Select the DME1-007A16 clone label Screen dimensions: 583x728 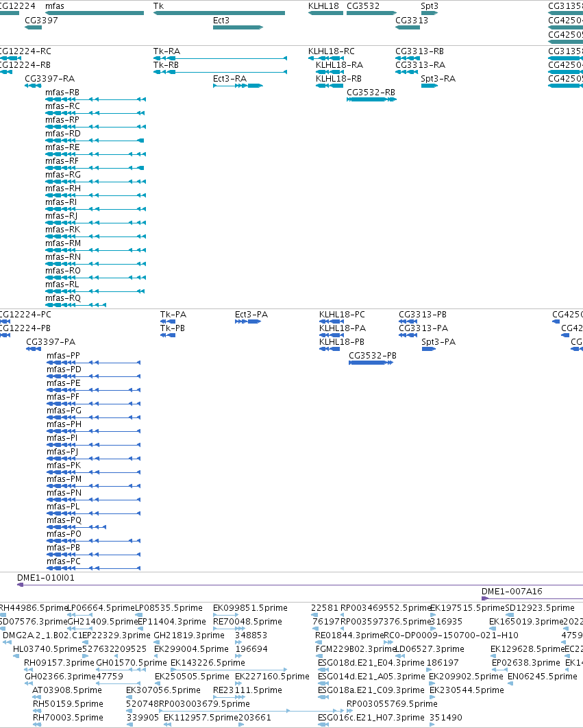point(512,592)
